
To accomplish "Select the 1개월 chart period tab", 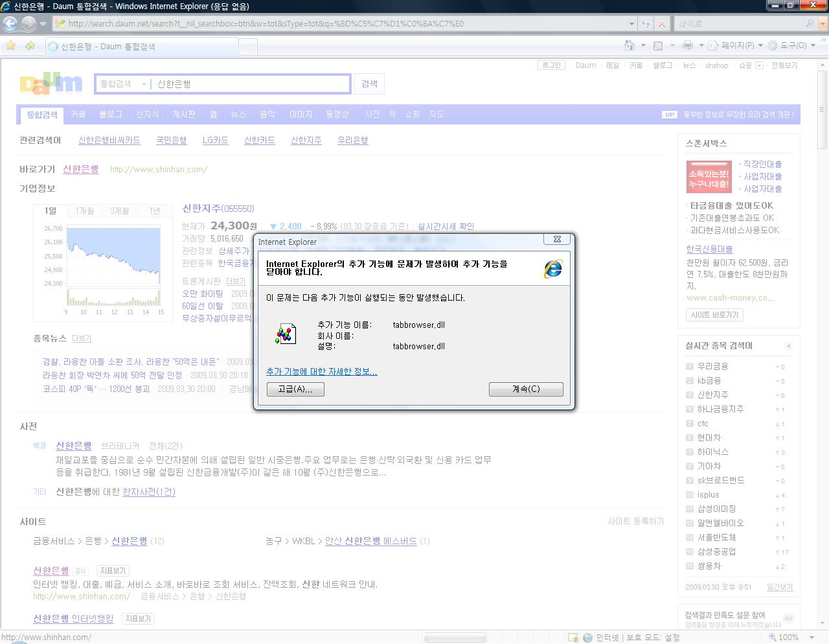I will coord(85,211).
